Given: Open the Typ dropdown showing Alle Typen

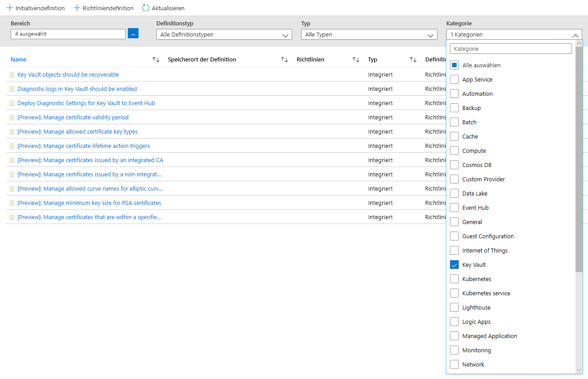Looking at the screenshot, I should pyautogui.click(x=369, y=34).
